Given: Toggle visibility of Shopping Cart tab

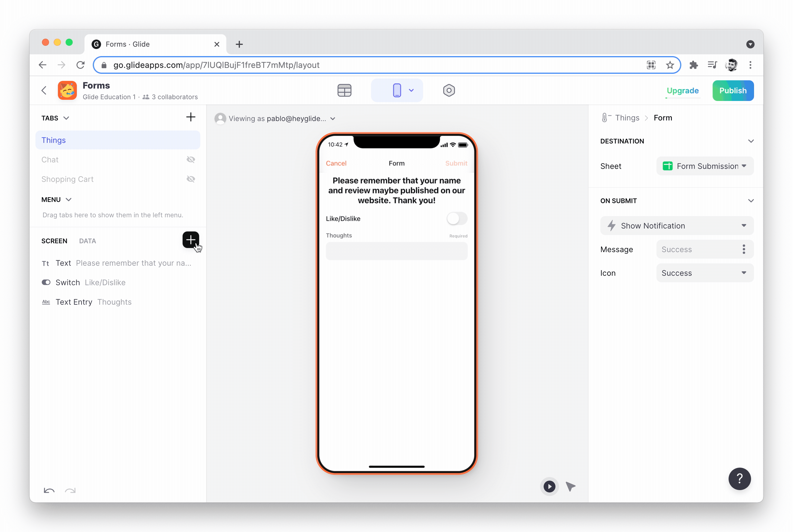Looking at the screenshot, I should [191, 179].
